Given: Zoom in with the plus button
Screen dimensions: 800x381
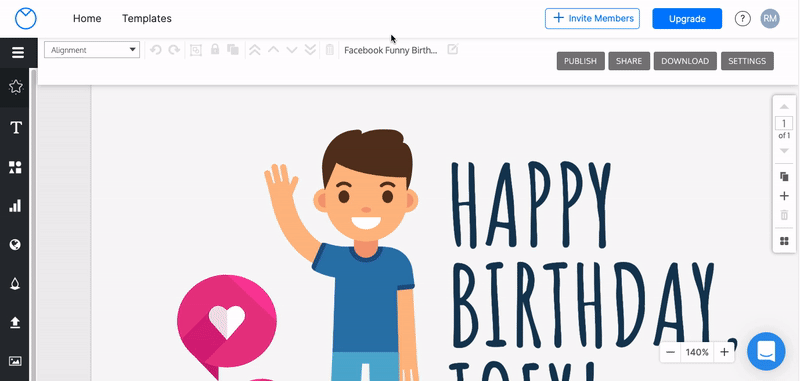Looking at the screenshot, I should tap(724, 352).
